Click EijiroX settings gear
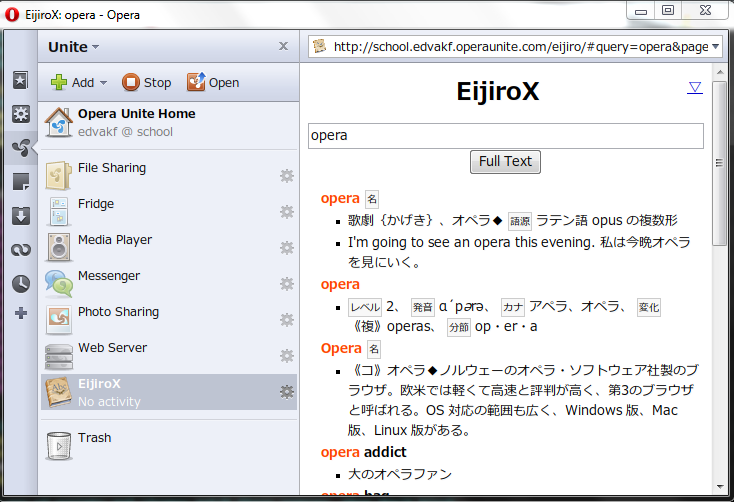The width and height of the screenshot is (734, 502). click(286, 392)
